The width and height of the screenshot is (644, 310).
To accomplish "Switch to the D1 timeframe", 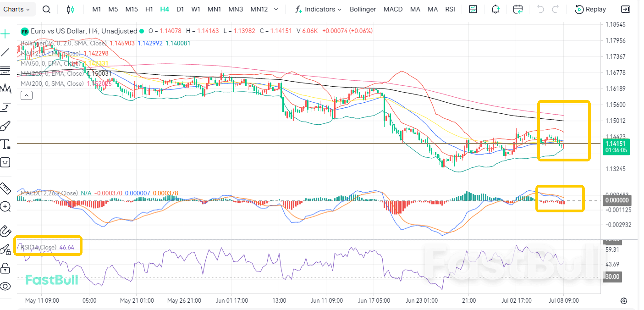I will coord(180,9).
